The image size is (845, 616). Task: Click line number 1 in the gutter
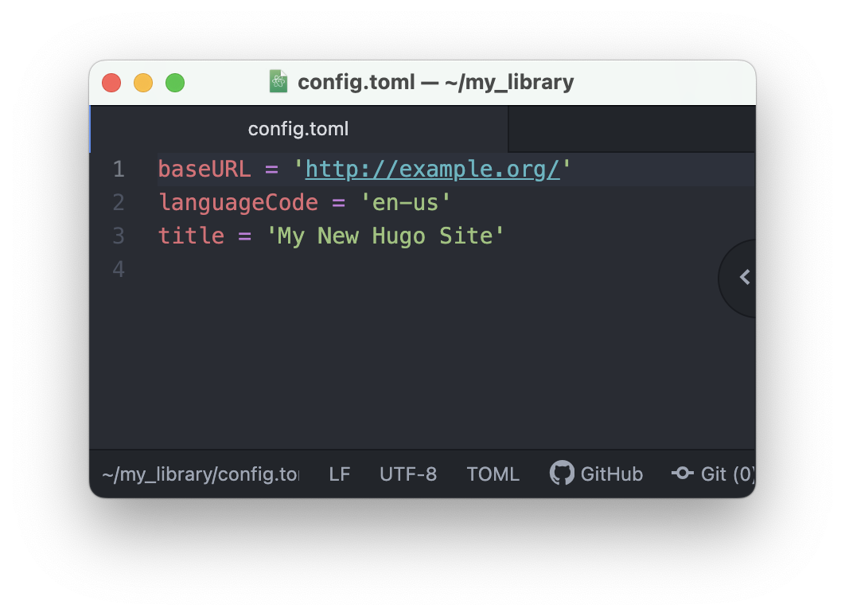[118, 169]
